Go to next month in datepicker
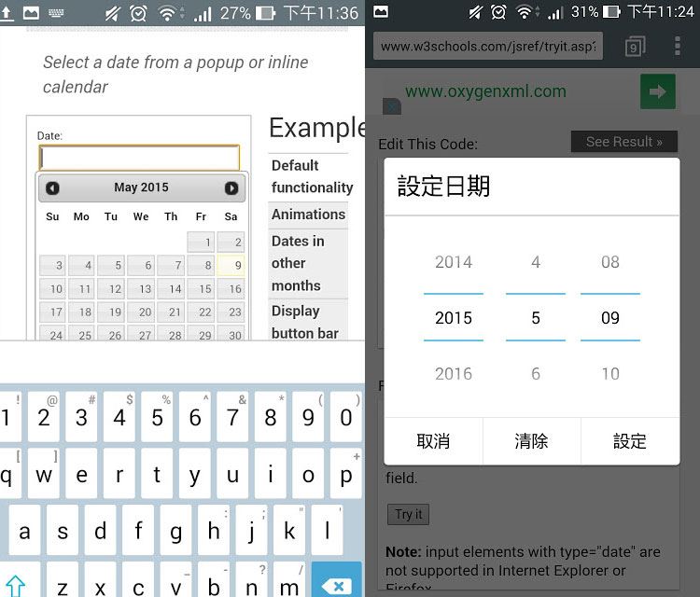 point(231,187)
